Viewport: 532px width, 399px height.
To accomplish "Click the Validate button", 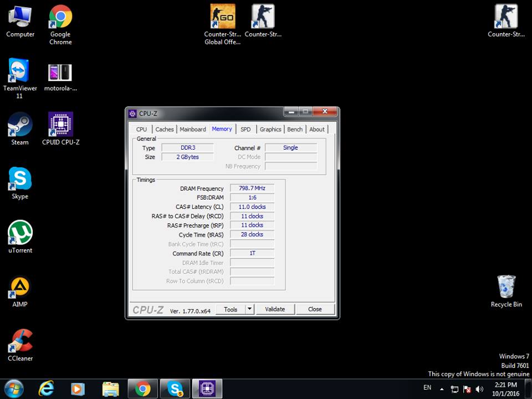I will coord(275,309).
